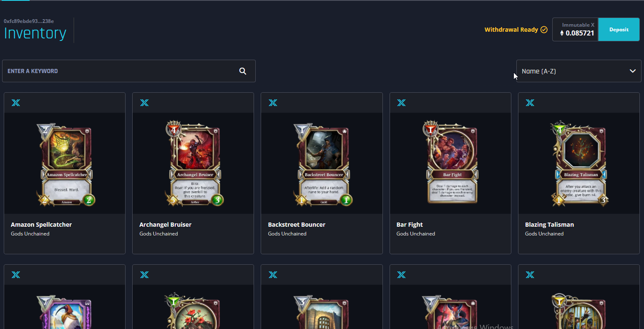Open the Name (A-Z) sort dropdown

tap(579, 71)
